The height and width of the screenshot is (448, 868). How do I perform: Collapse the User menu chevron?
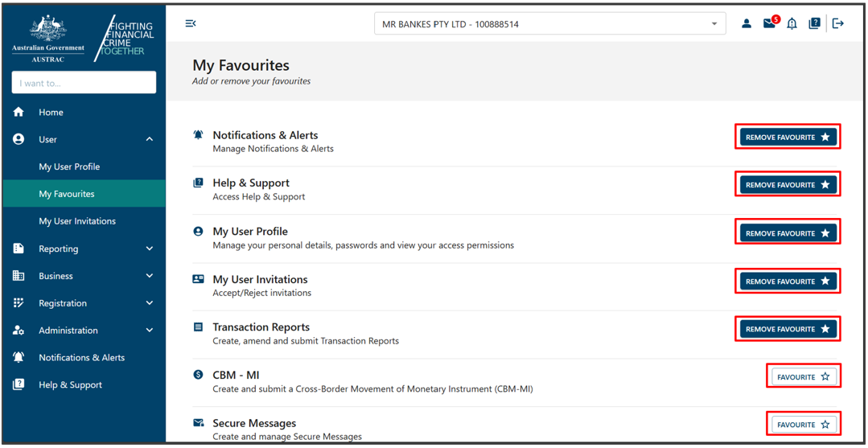[150, 140]
